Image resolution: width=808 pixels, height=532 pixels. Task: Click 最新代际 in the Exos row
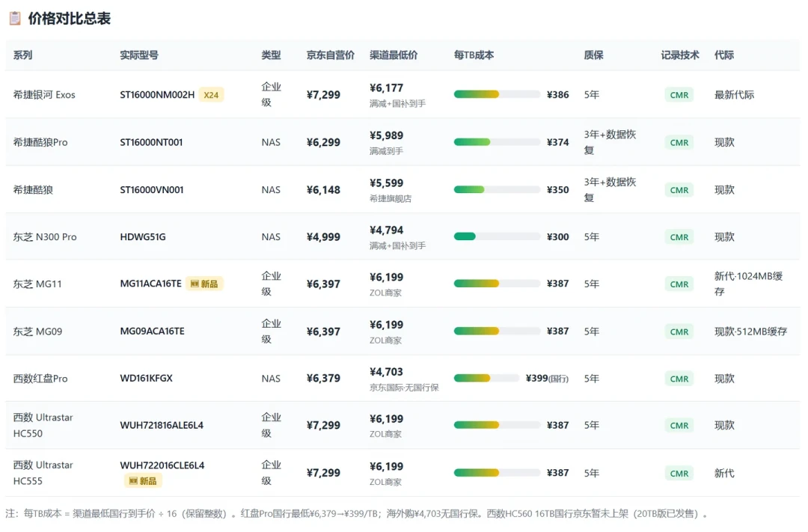734,95
